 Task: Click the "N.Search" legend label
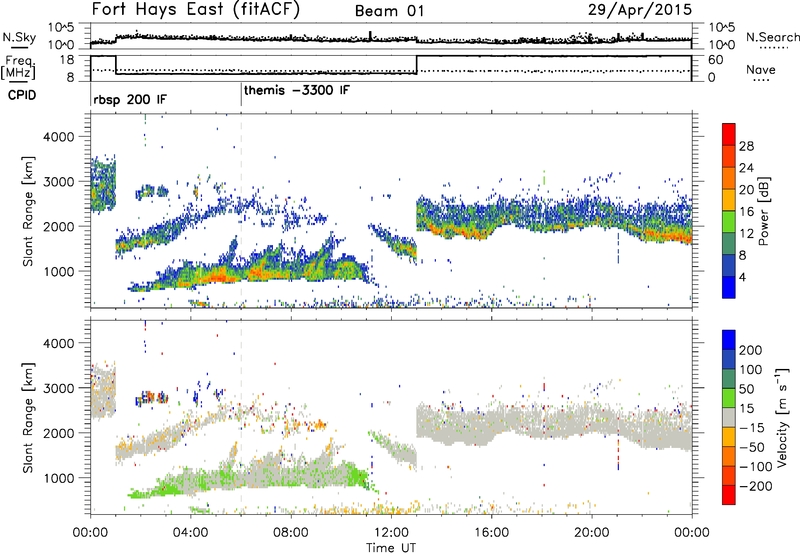point(773,37)
